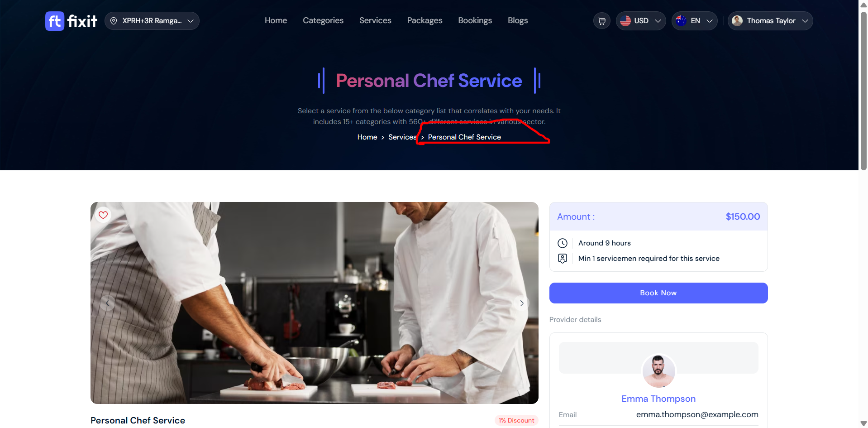
Task: Click the Australian flag language icon
Action: (681, 21)
